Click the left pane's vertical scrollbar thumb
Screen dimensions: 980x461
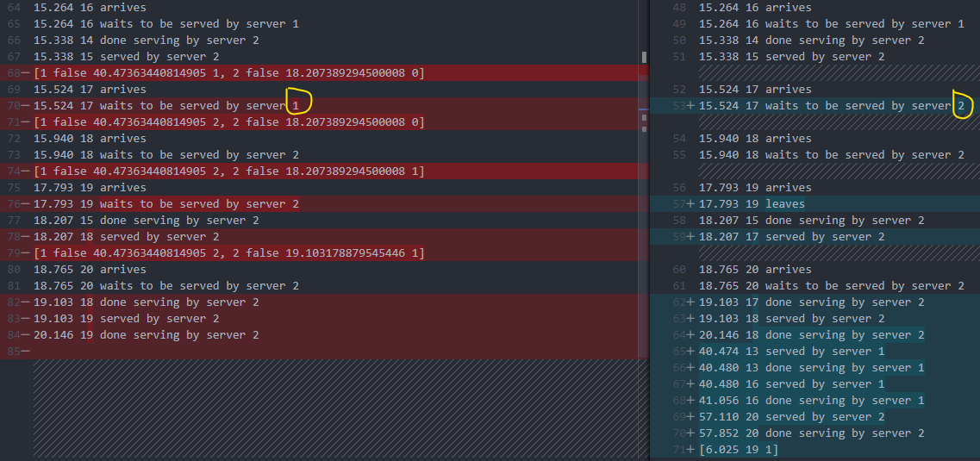coord(644,58)
